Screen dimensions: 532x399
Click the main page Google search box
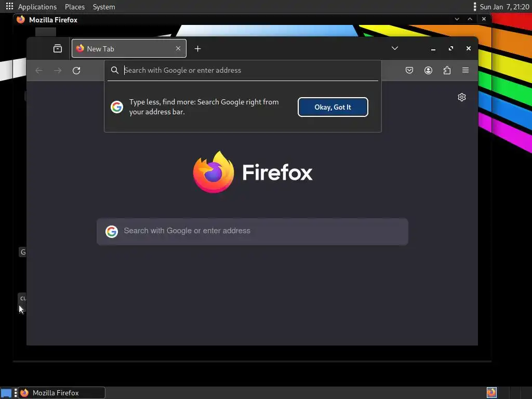pyautogui.click(x=252, y=231)
